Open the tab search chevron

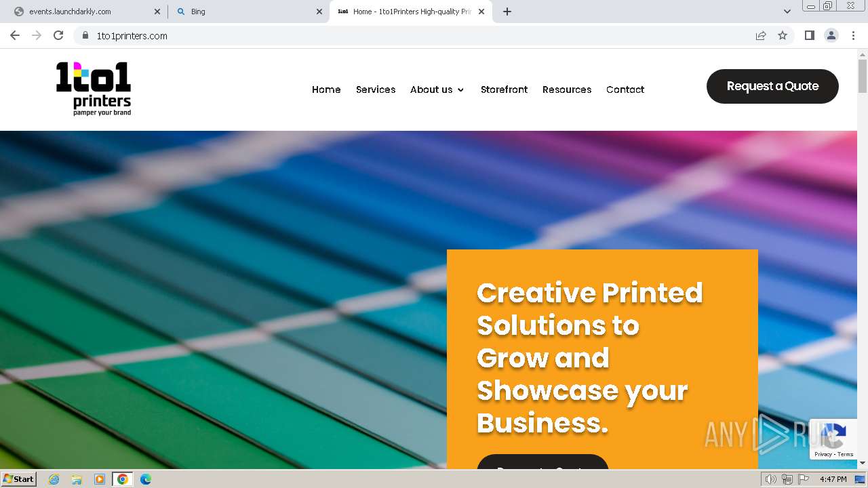tap(787, 12)
